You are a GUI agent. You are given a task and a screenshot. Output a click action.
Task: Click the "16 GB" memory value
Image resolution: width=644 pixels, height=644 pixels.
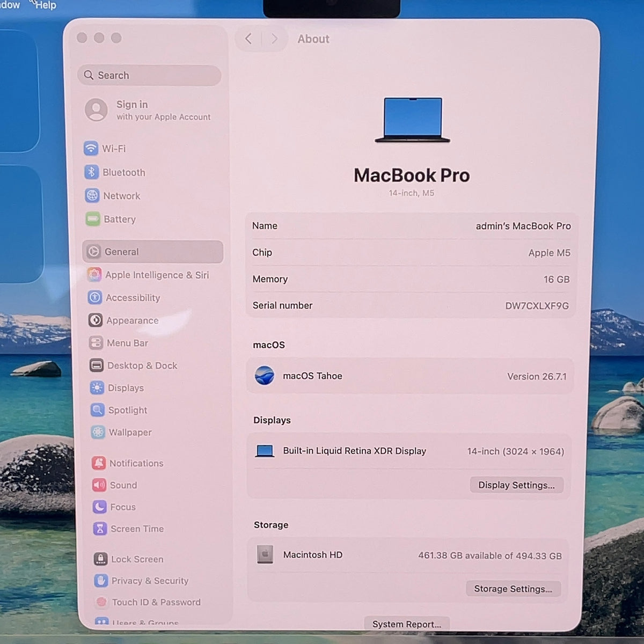[x=557, y=280]
